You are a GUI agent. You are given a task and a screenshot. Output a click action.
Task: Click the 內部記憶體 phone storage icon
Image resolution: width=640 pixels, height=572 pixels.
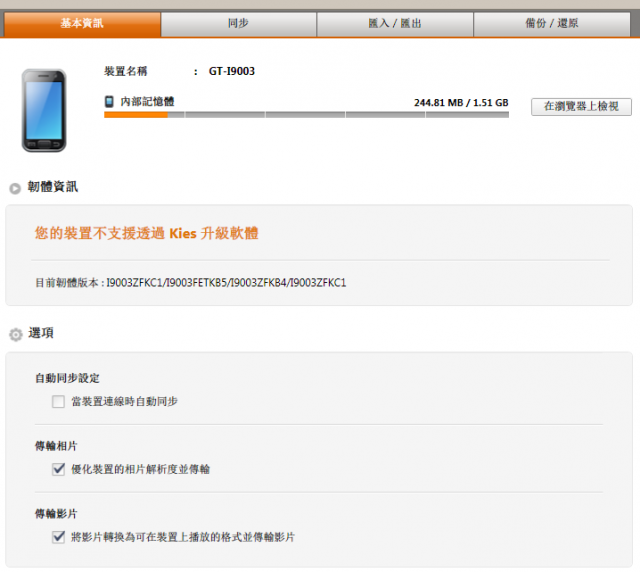109,101
